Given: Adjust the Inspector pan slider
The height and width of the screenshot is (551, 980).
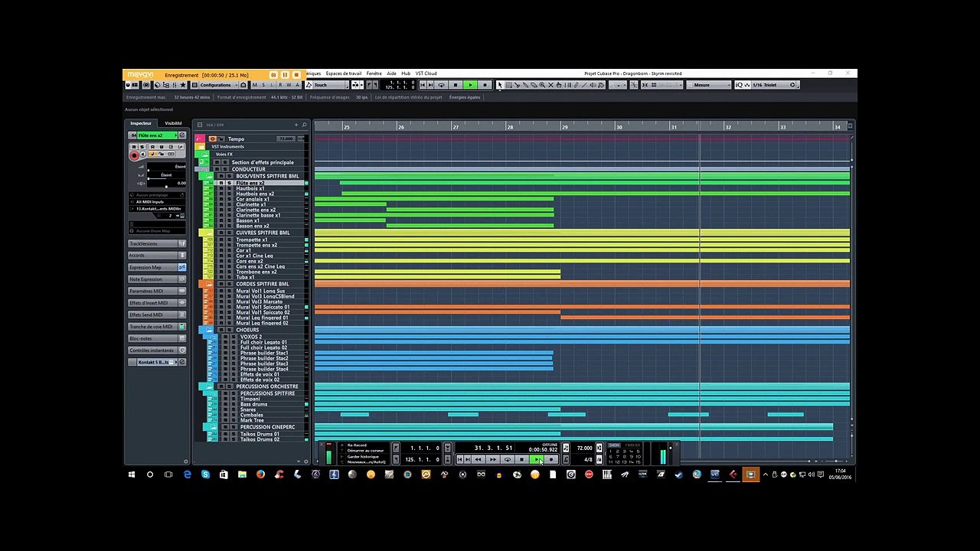Looking at the screenshot, I should (166, 175).
